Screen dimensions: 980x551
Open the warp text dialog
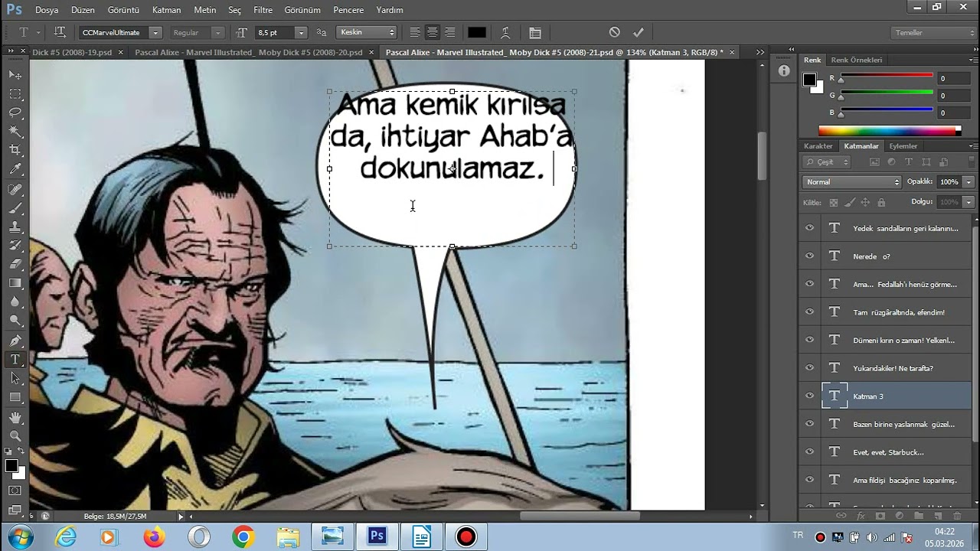click(x=505, y=32)
